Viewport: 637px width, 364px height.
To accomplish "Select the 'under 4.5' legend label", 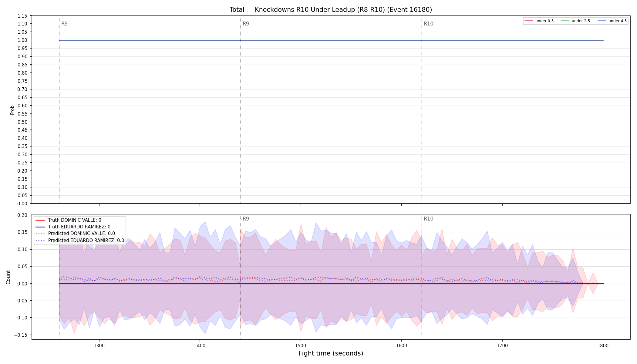I will (618, 21).
